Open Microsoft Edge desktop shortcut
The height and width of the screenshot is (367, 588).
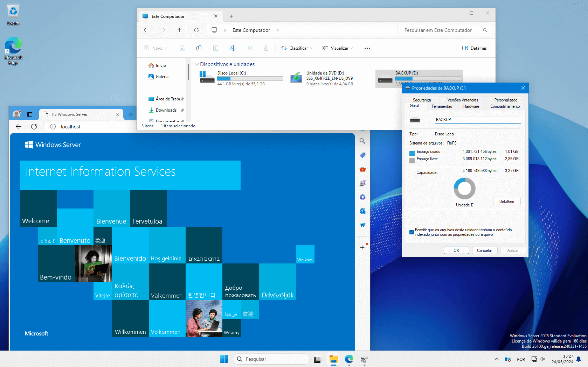pyautogui.click(x=13, y=51)
